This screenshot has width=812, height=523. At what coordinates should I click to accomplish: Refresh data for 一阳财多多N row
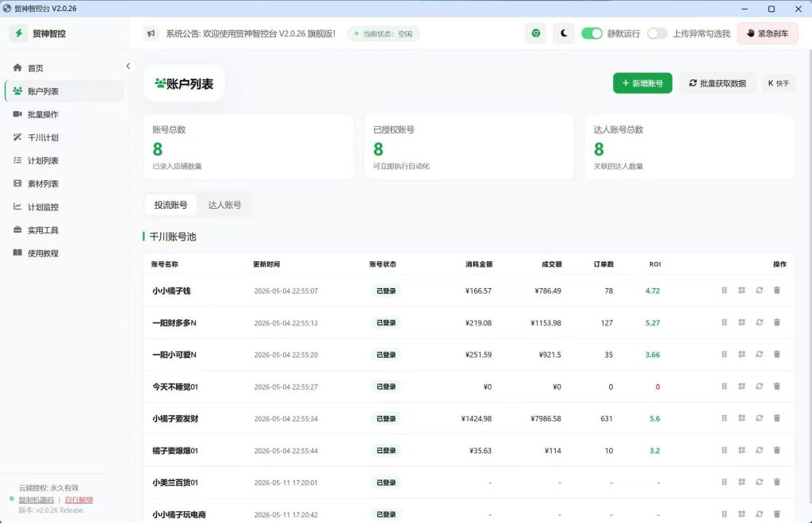coord(759,322)
